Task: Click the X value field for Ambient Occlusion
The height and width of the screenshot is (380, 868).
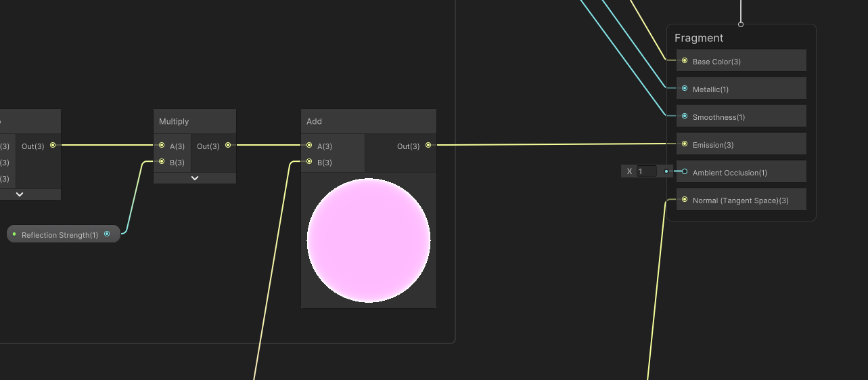Action: coord(646,171)
